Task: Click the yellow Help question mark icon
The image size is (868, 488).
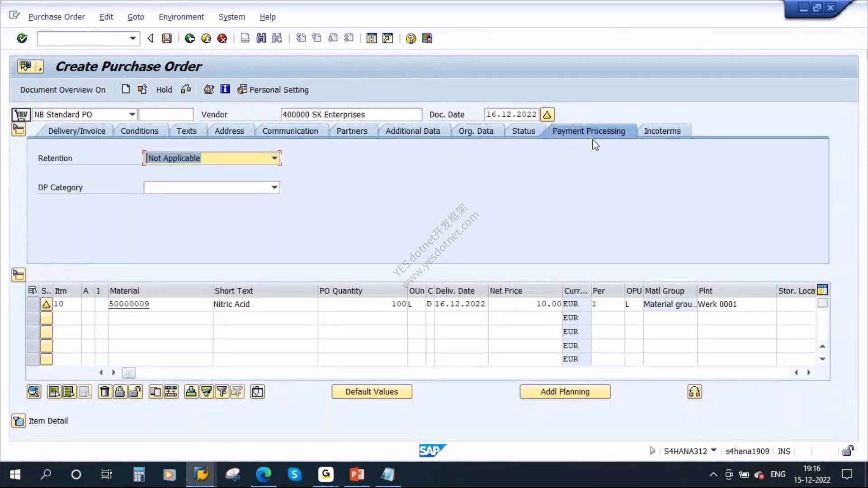Action: coord(410,38)
